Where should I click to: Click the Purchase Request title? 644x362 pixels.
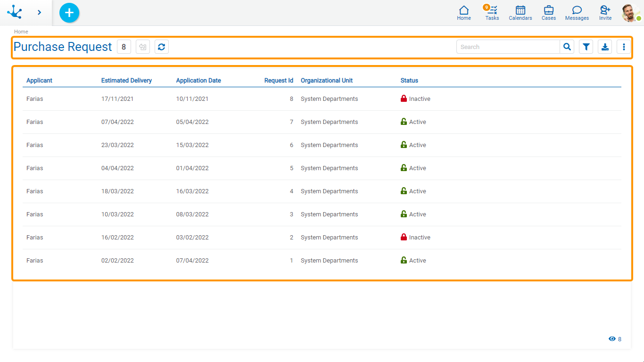[63, 47]
